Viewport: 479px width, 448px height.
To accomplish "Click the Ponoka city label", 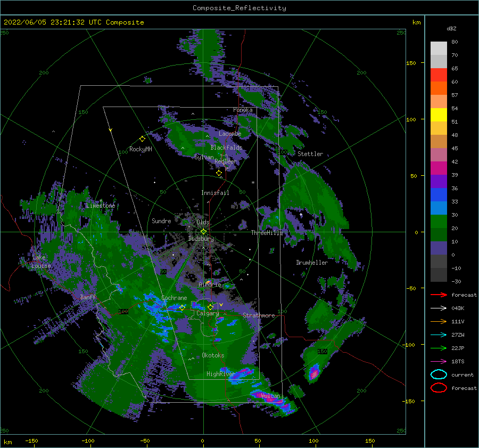I will coord(243,110).
